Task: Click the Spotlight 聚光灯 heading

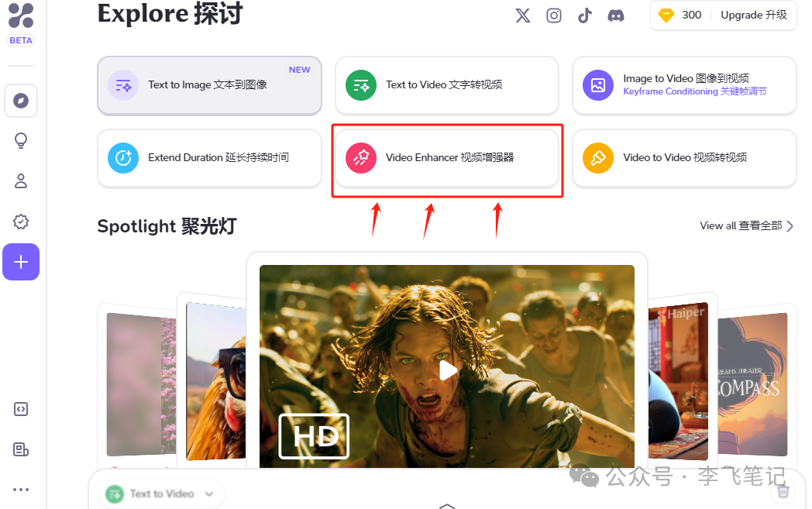Action: point(167,226)
